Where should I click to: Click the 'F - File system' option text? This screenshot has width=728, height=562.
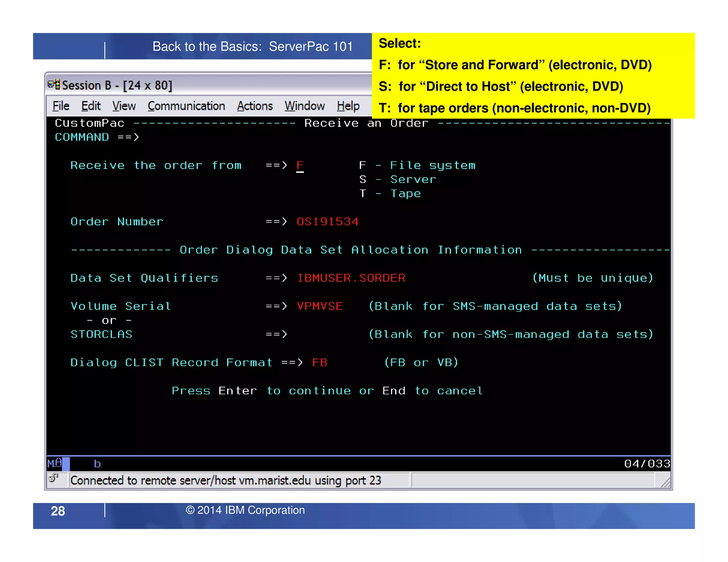(x=417, y=165)
